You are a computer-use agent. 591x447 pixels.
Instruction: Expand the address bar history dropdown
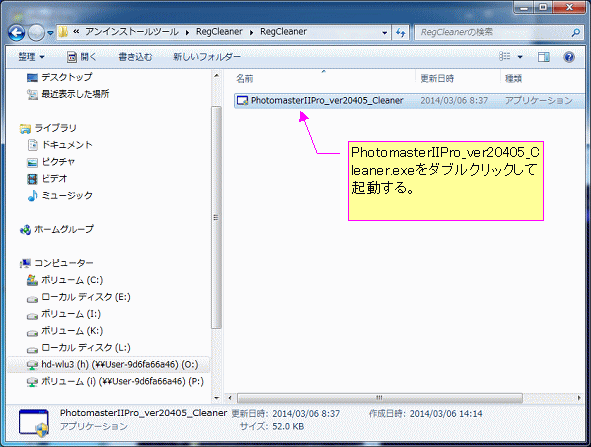pyautogui.click(x=384, y=33)
